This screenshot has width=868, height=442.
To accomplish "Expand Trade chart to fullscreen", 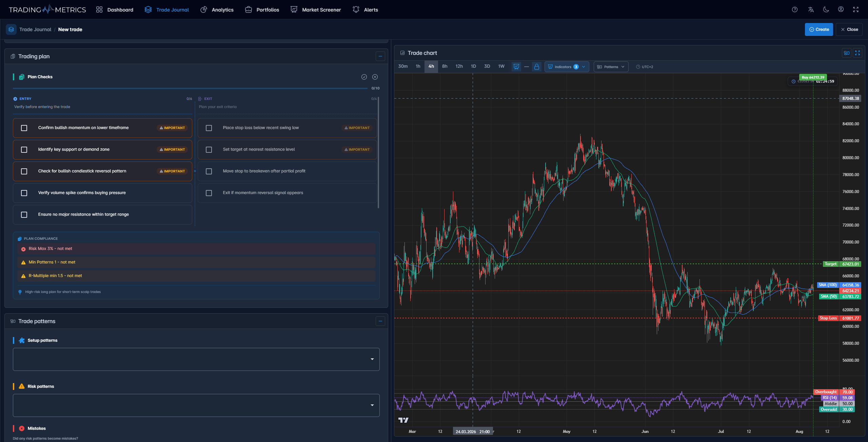I will pos(857,53).
